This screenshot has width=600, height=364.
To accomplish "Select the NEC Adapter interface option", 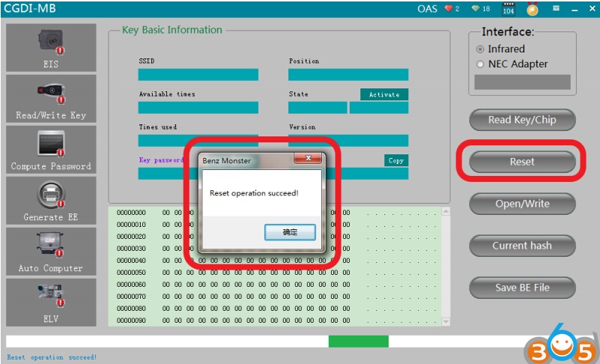I will pos(481,64).
